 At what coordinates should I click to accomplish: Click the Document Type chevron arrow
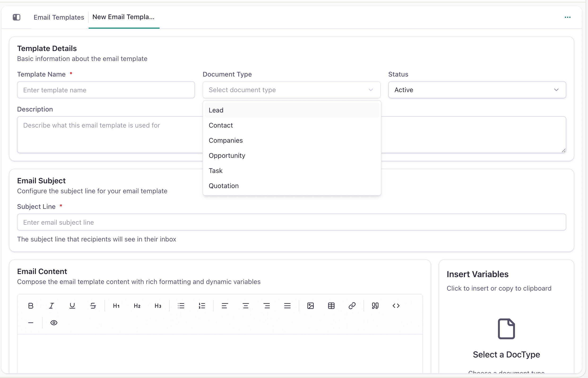371,90
